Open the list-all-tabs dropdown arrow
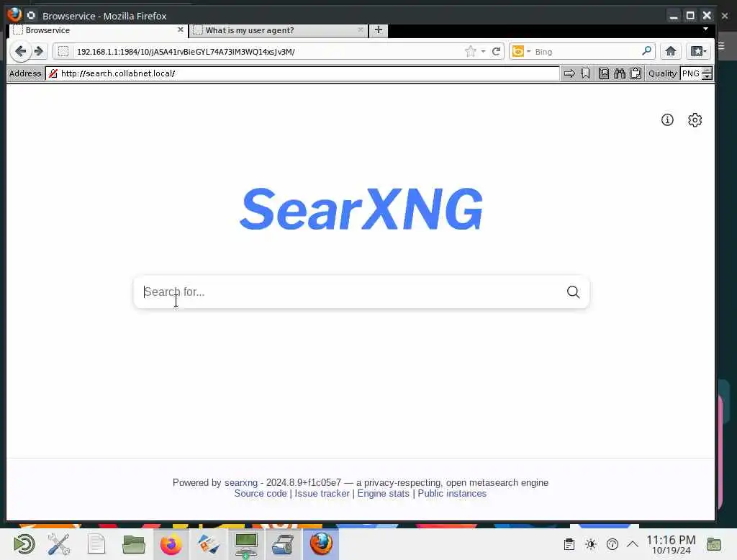This screenshot has width=737, height=560. tap(705, 30)
